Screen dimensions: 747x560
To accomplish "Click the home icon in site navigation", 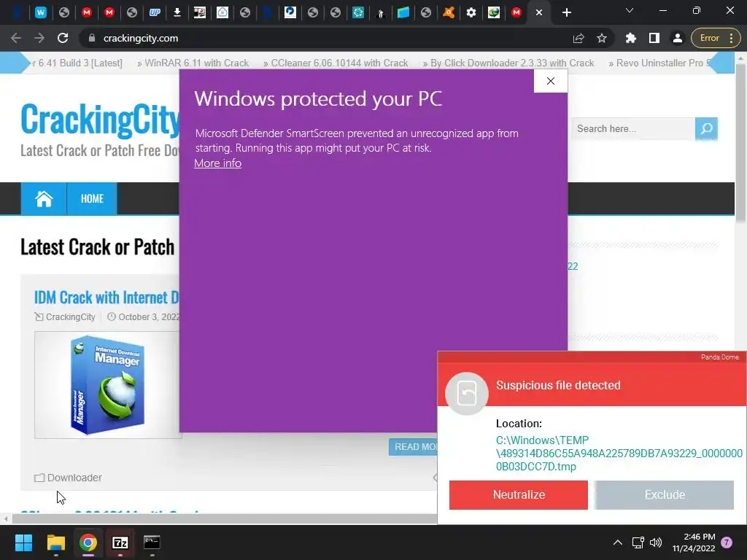I will (x=44, y=198).
